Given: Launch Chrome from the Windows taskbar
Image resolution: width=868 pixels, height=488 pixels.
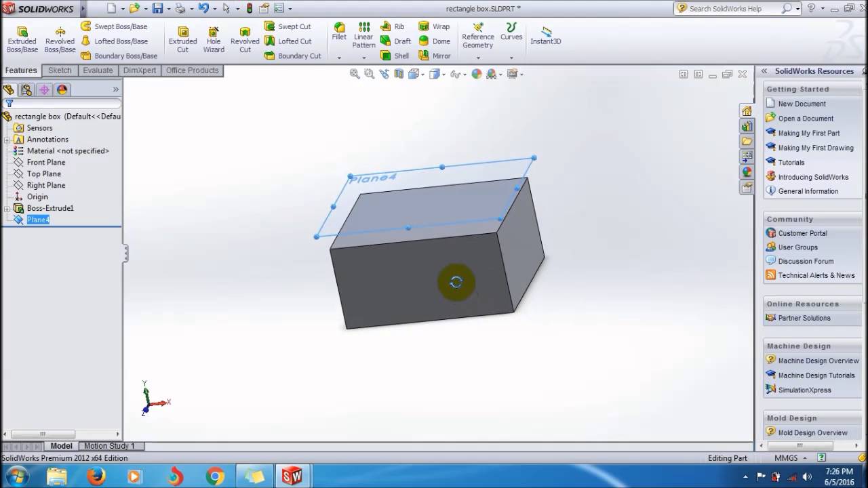Looking at the screenshot, I should pyautogui.click(x=215, y=476).
